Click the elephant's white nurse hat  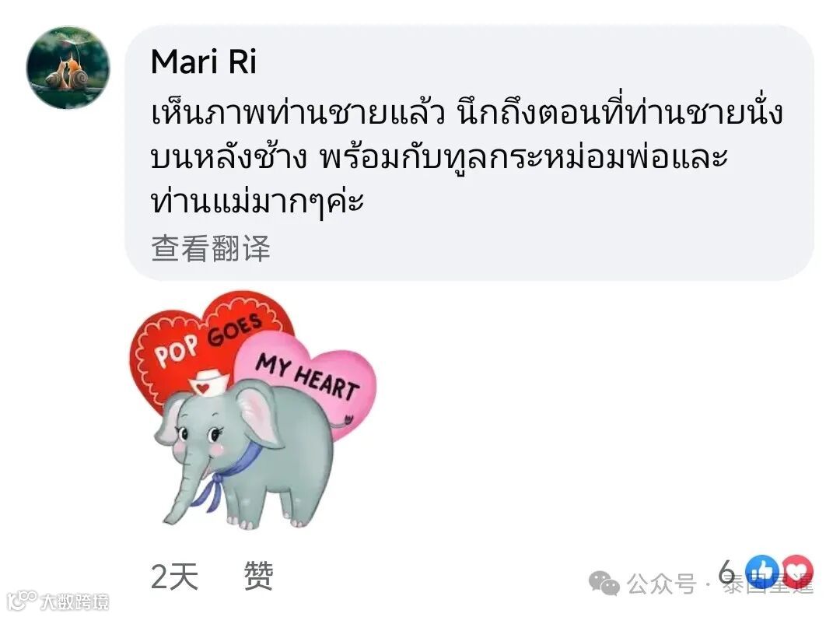[x=208, y=382]
